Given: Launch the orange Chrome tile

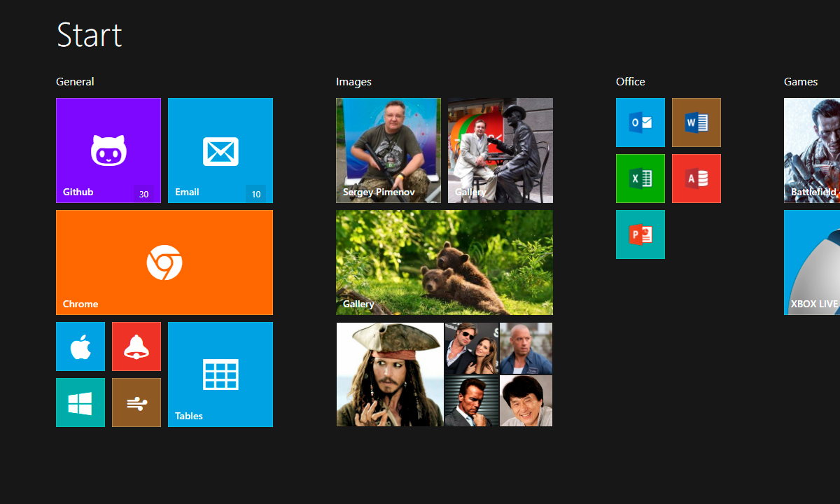Looking at the screenshot, I should pos(164,262).
